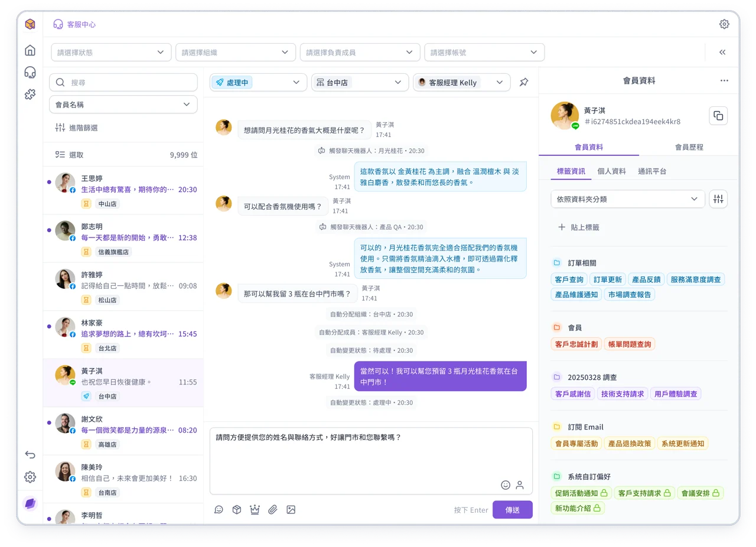Insert an image with the picture icon
Viewport: 756px width, 547px height.
pos(291,509)
